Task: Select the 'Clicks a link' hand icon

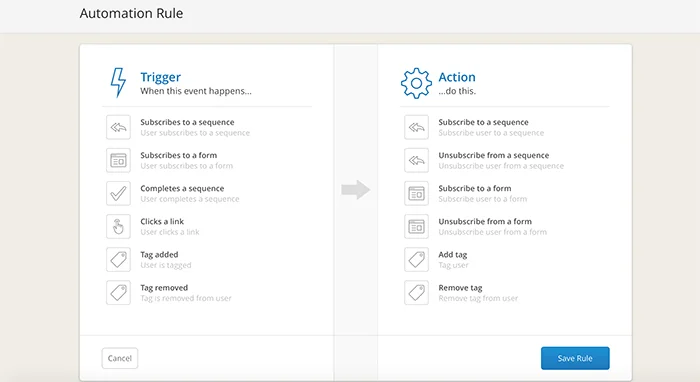Action: (118, 227)
